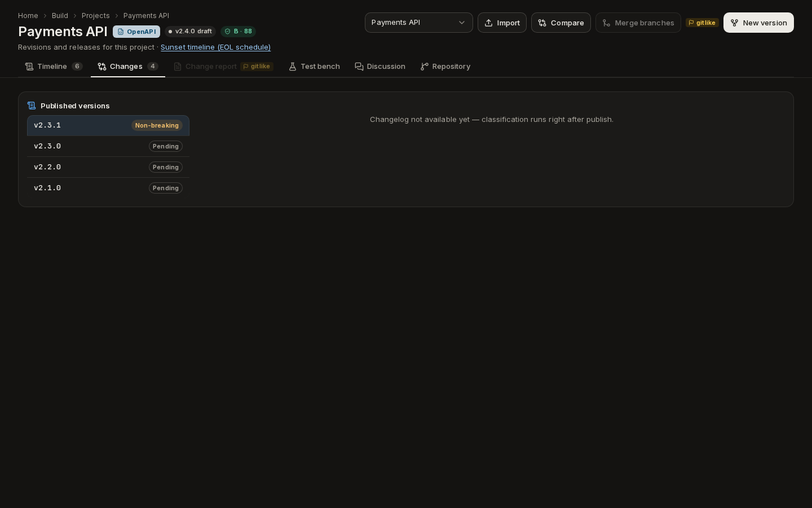Click the B · 88 score badge
Screen dimensions: 812x508
click(239, 32)
